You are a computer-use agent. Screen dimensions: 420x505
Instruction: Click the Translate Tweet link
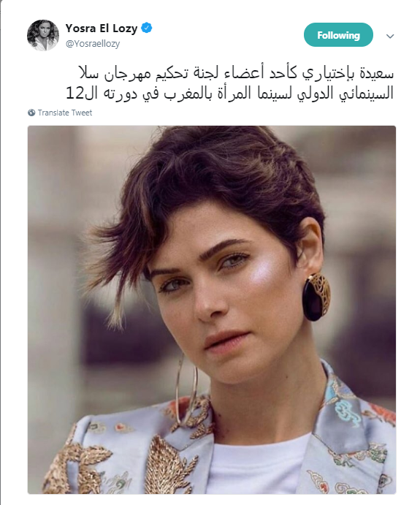pos(65,113)
